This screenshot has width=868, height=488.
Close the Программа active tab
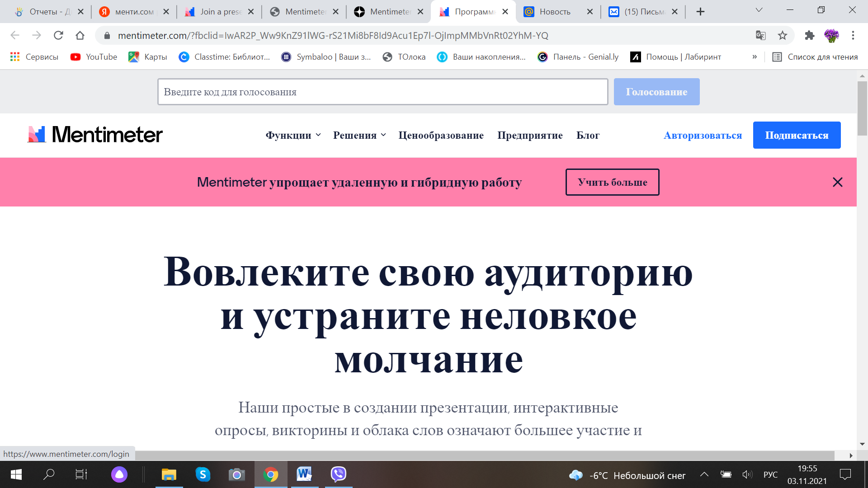[x=505, y=12]
